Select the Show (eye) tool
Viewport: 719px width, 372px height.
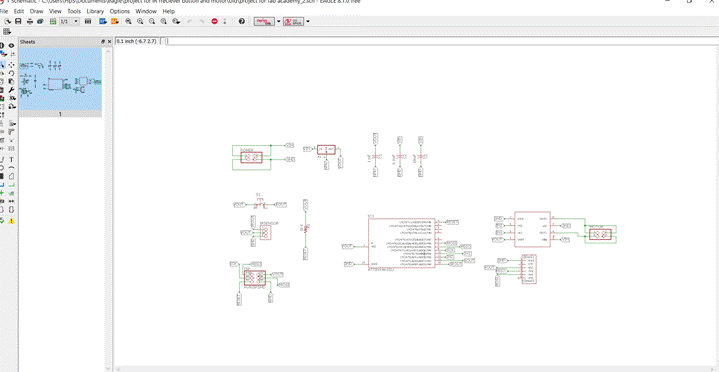[x=12, y=45]
